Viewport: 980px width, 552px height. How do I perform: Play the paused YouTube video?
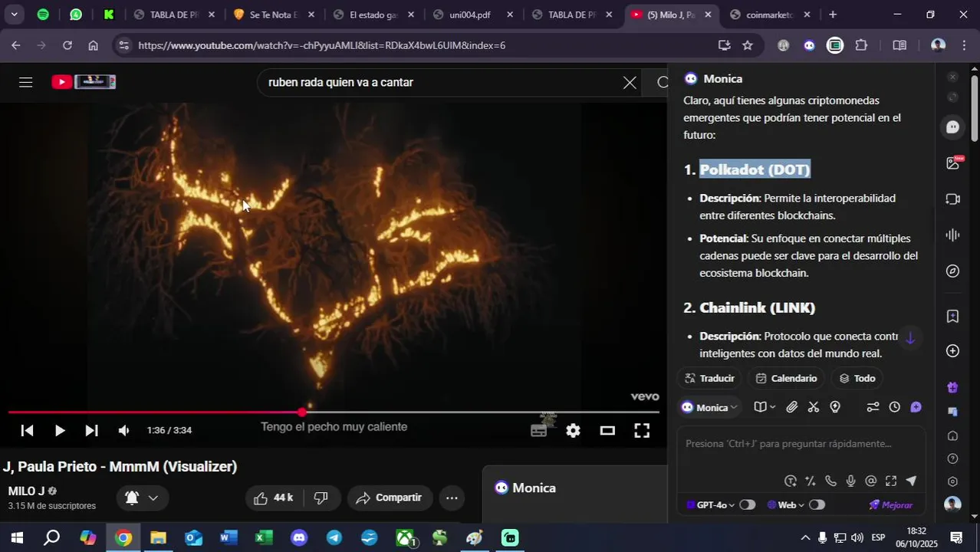60,430
